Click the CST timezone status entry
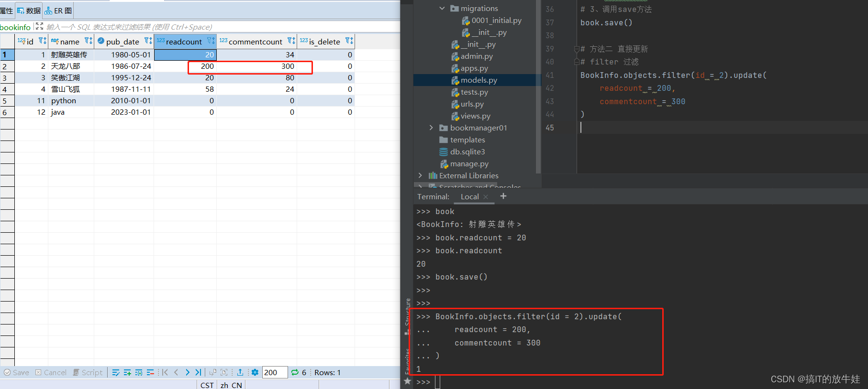 207,385
